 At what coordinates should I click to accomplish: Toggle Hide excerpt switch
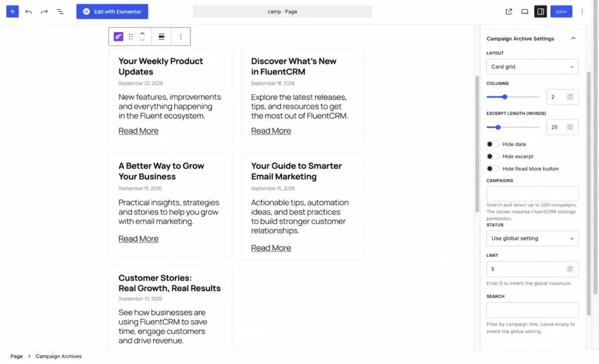click(493, 157)
